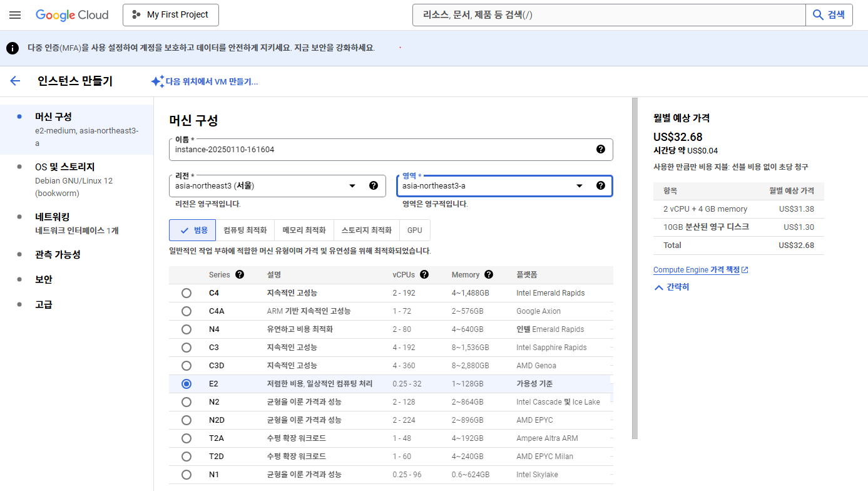The image size is (868, 491).
Task: Click the project selector dots icon
Action: [136, 15]
